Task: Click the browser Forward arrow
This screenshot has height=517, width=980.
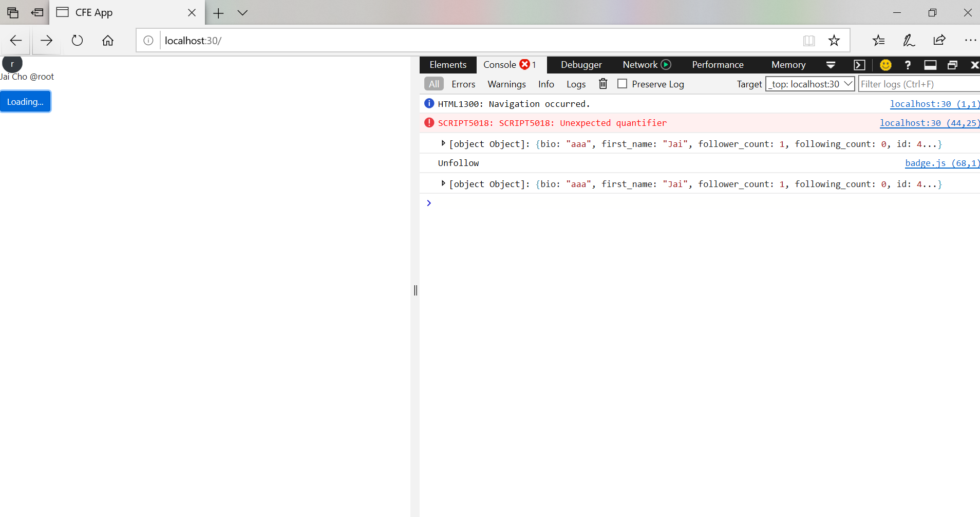Action: pyautogui.click(x=46, y=41)
